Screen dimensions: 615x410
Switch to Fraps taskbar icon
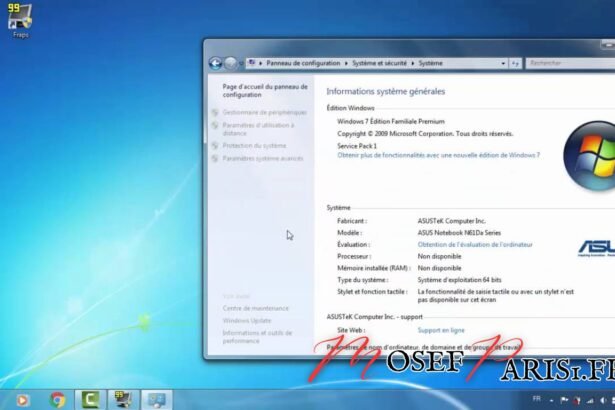(124, 400)
